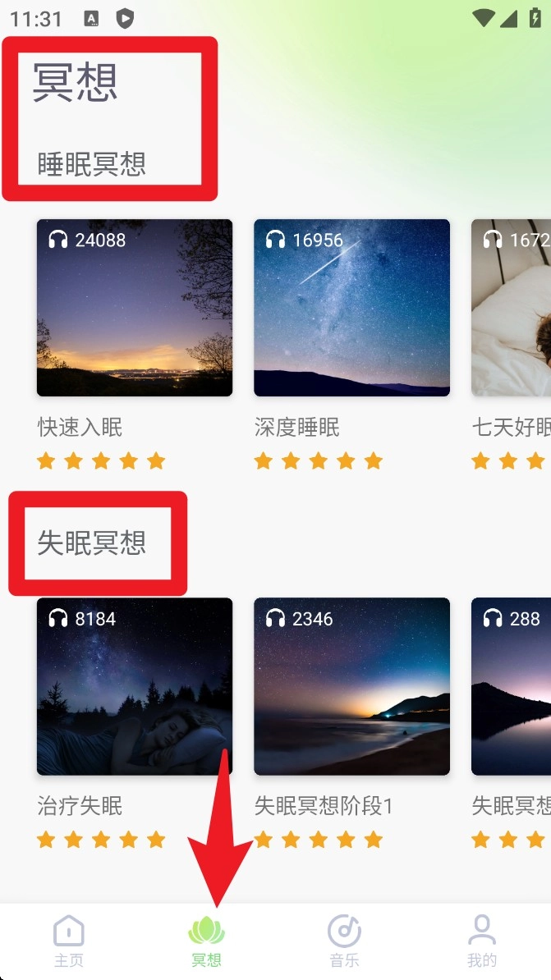Viewport: 551px width, 980px height.
Task: Tap the 睡眠冥想 section heading
Action: tap(92, 164)
